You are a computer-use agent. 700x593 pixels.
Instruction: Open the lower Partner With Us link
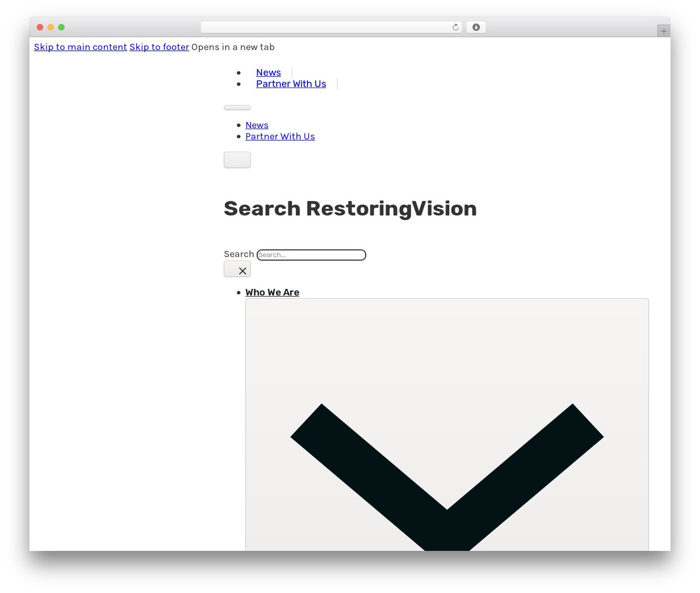[x=280, y=136]
